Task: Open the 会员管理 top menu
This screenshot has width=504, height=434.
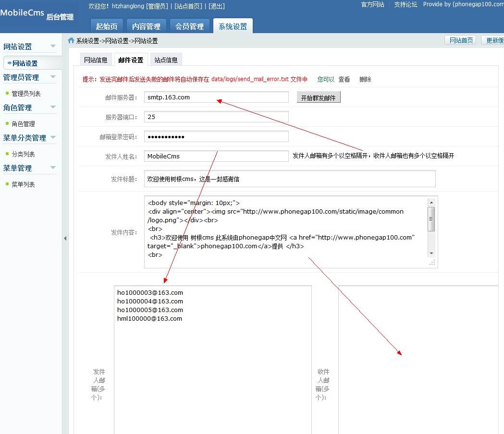Action: pos(189,26)
